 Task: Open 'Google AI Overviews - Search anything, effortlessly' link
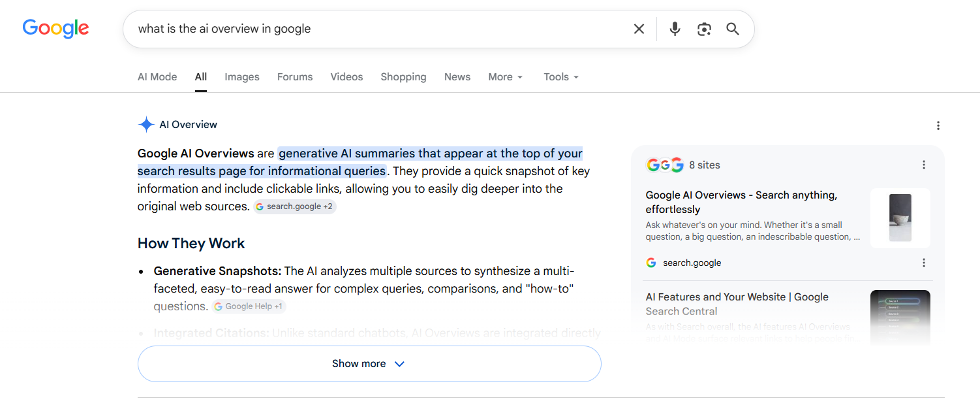[741, 202]
